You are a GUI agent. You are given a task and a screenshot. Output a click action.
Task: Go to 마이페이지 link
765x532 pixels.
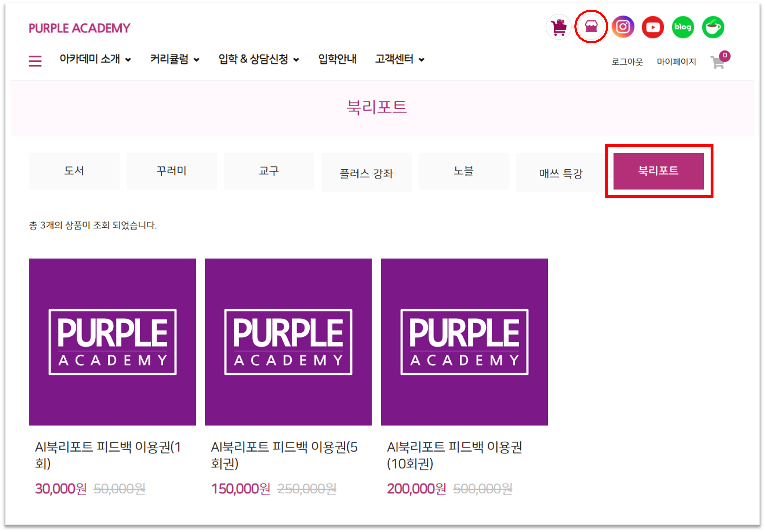click(x=676, y=62)
